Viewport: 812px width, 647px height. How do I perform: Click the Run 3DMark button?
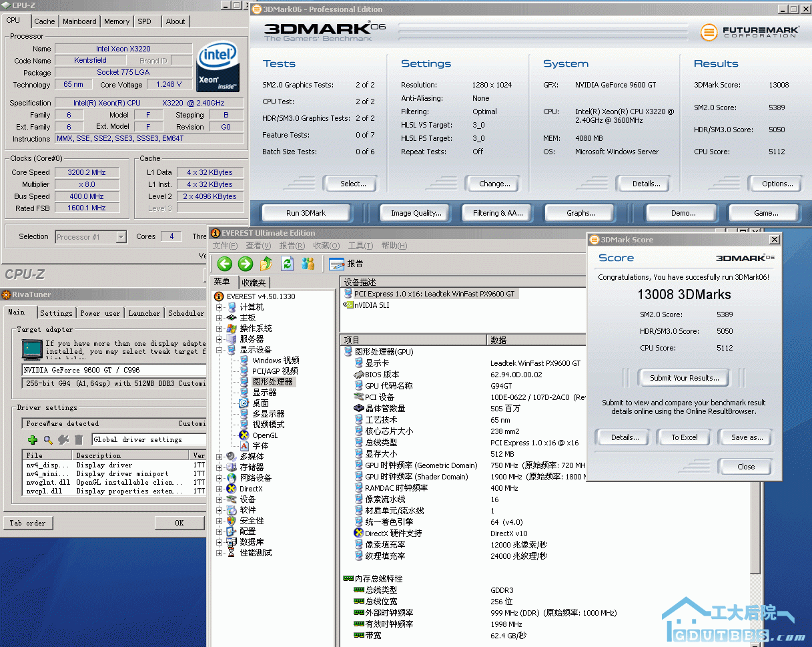[x=306, y=213]
